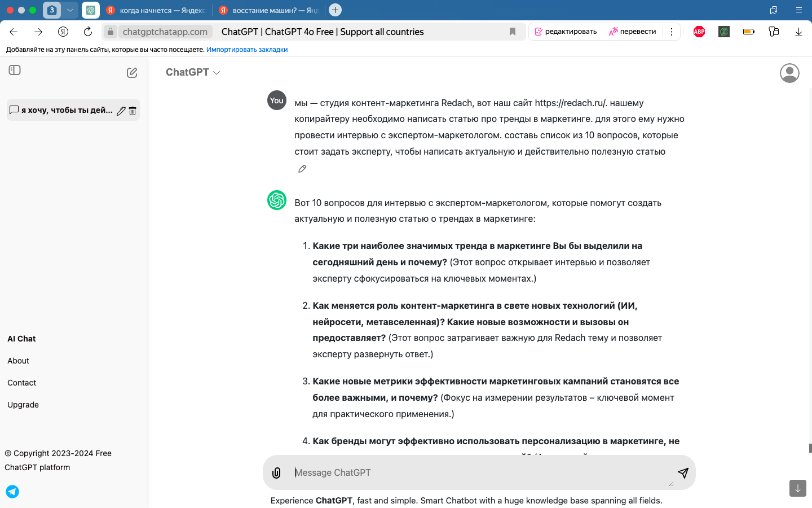The image size is (812, 508).
Task: Click the question 'Как меняется роль контент-маркетинга'
Action: 475,322
